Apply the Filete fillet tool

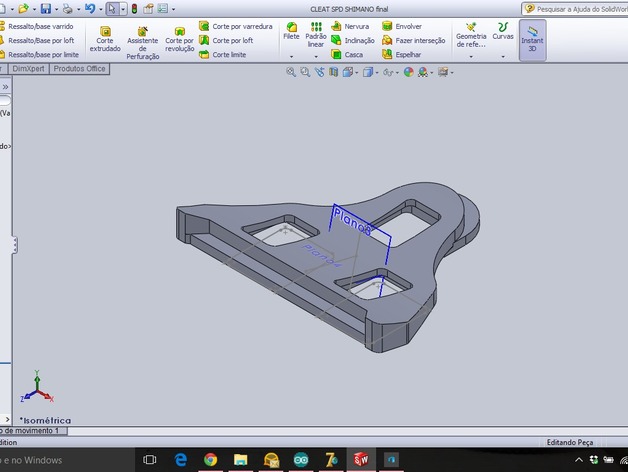coord(291,31)
